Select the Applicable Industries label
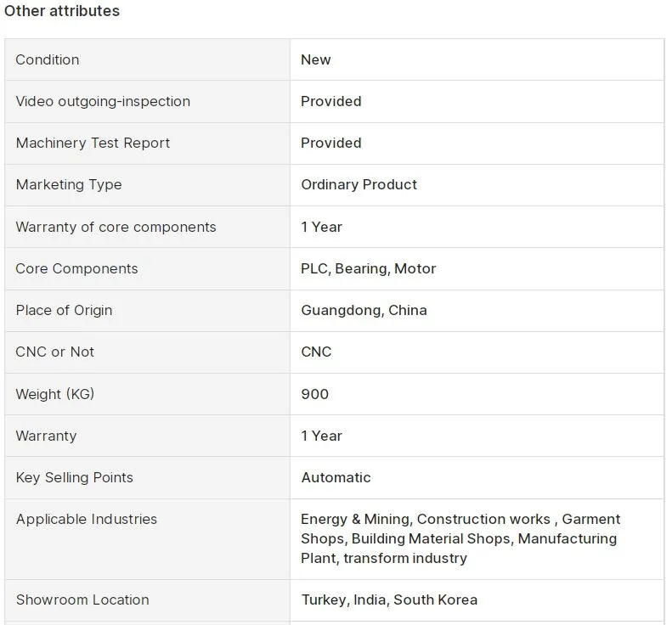Viewport: 672px width, 625px height. pyautogui.click(x=87, y=519)
